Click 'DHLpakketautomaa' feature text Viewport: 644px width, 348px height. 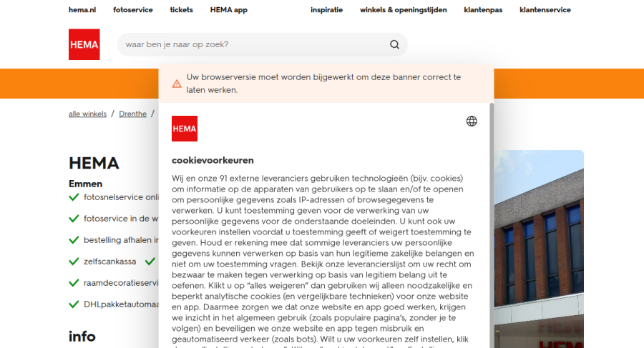click(x=121, y=304)
